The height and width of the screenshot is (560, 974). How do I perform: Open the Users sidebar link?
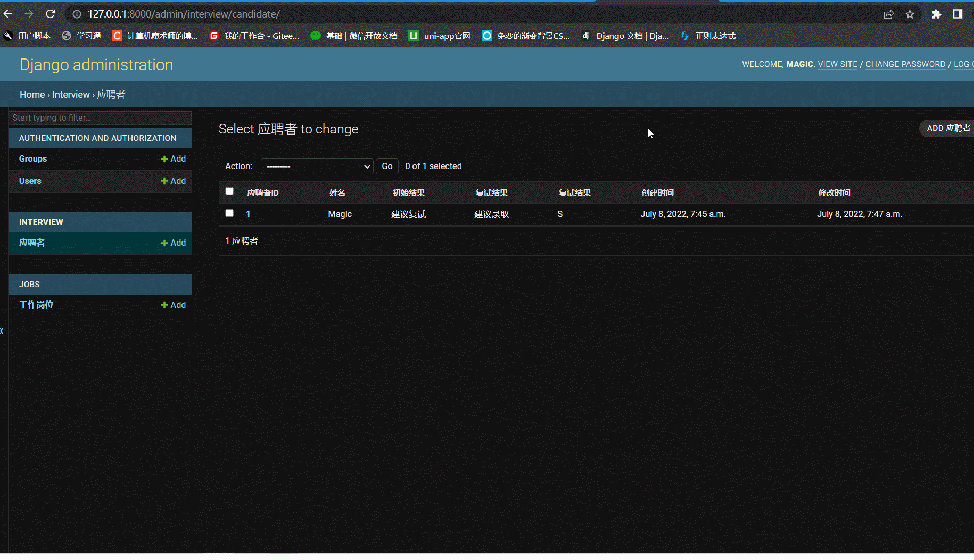[x=30, y=181]
